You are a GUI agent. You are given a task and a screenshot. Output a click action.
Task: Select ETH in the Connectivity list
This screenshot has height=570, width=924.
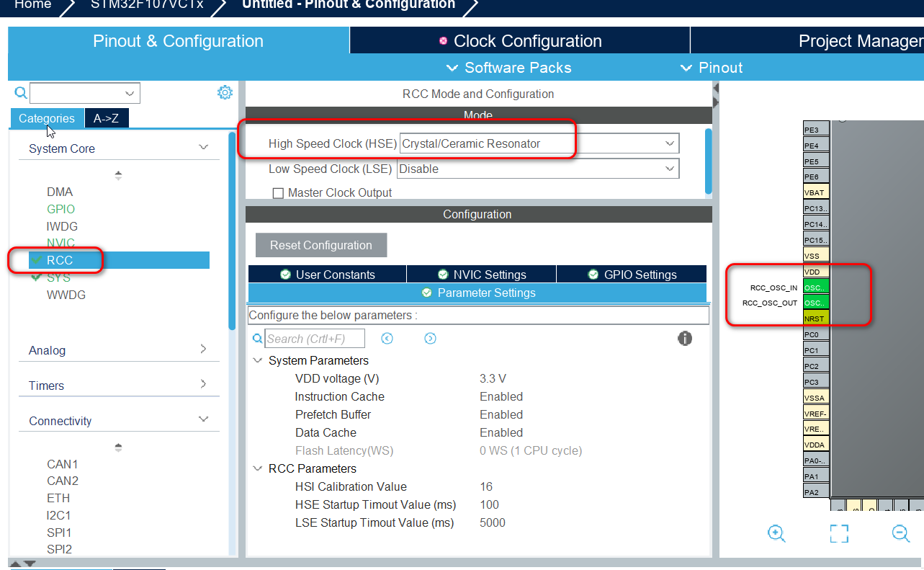[58, 498]
